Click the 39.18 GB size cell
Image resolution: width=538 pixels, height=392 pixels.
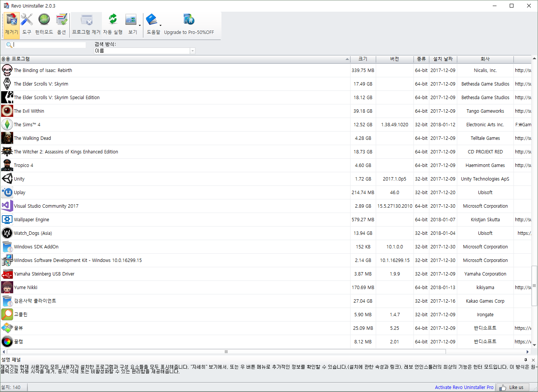point(363,111)
